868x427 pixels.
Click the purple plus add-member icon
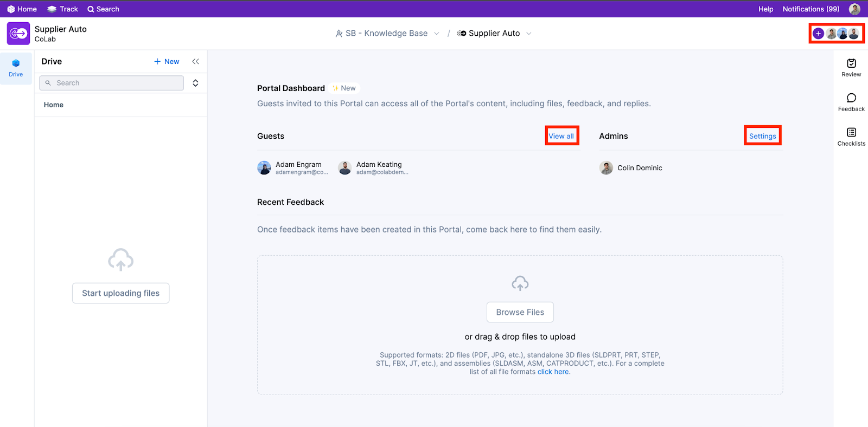pyautogui.click(x=818, y=34)
